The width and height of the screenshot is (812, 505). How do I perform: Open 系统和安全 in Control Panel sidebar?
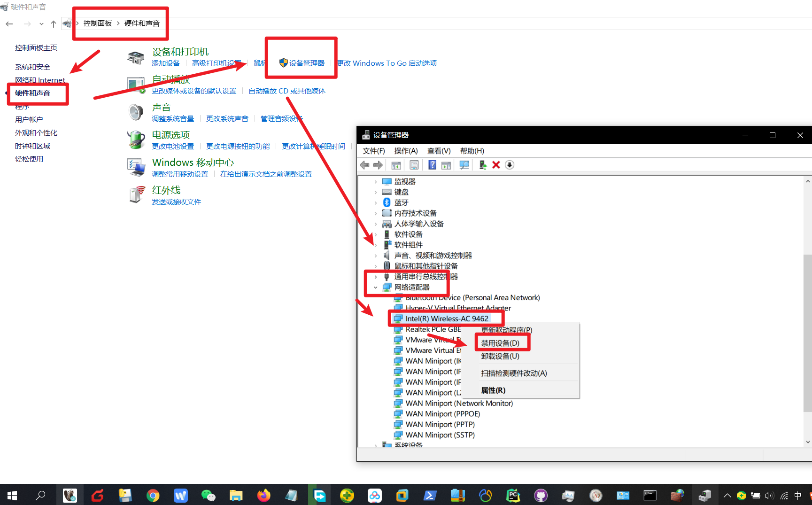[32, 67]
